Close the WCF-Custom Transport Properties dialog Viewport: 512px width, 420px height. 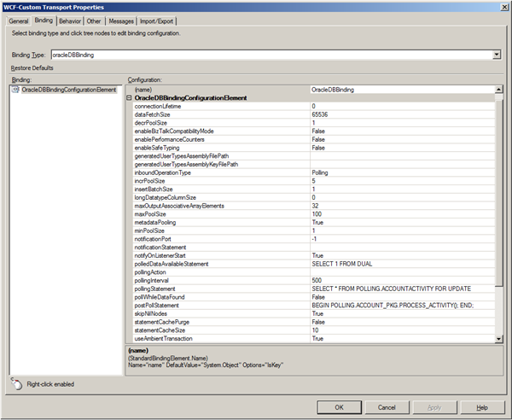click(x=504, y=7)
